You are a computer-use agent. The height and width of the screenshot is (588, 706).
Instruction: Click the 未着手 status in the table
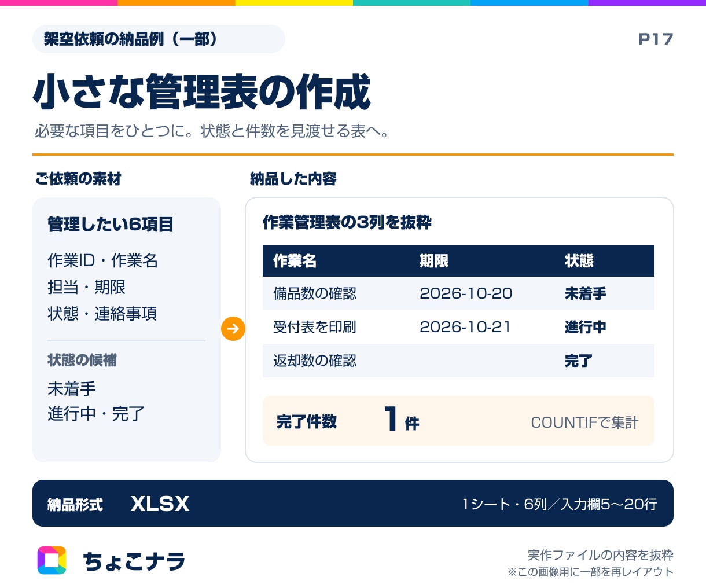pos(586,293)
